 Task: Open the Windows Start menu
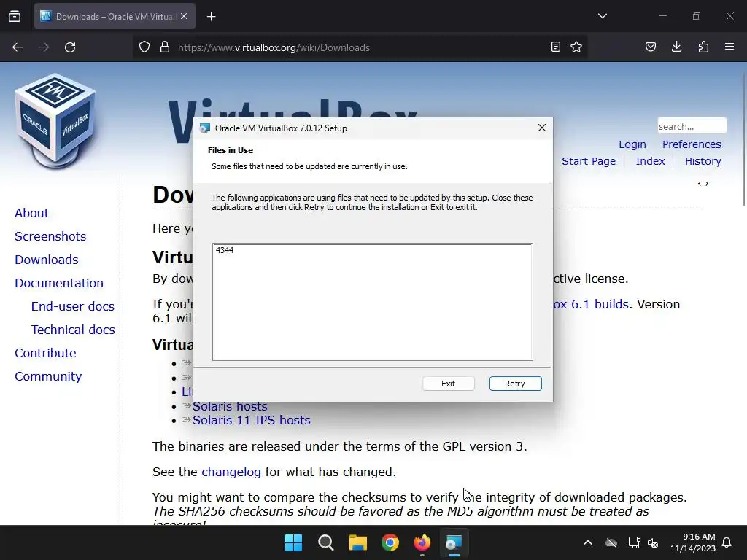click(293, 542)
